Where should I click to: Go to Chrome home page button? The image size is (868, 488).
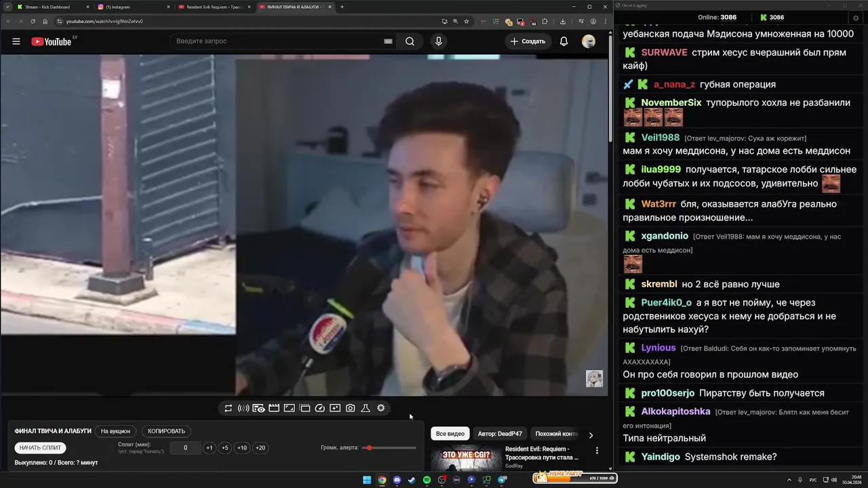coord(45,21)
